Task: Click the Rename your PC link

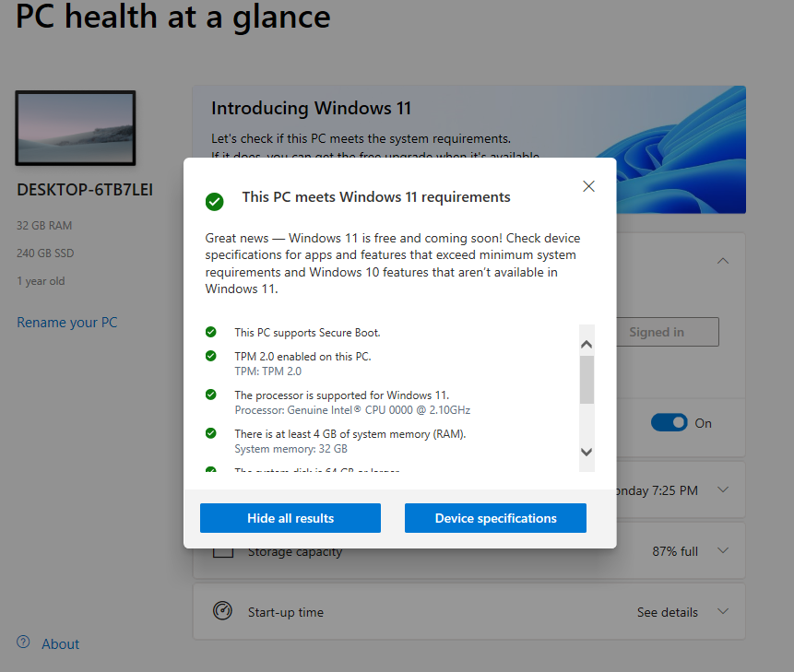Action: tap(66, 323)
